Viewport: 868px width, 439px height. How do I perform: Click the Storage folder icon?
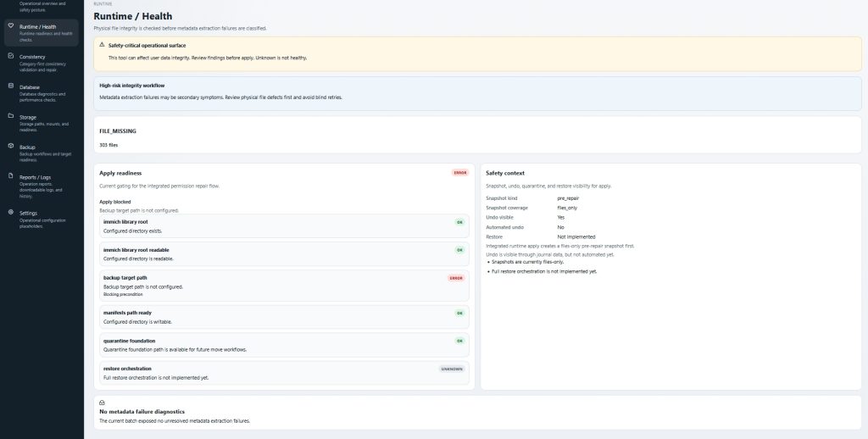10,116
